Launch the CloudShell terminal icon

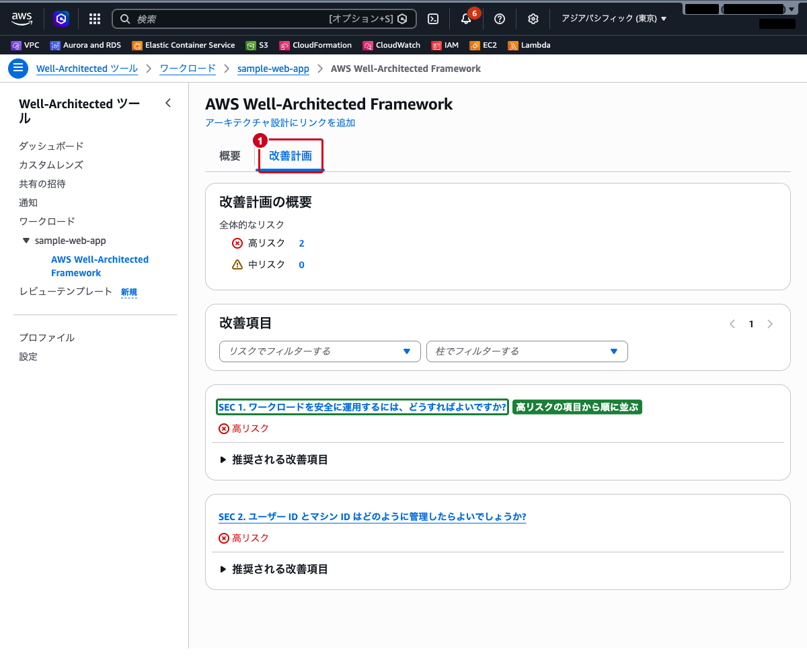click(x=434, y=19)
